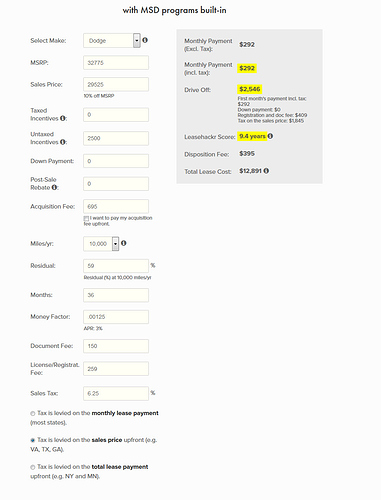Click the License/Registration Fee input field
Screen dimensions: 381x500
click(116, 369)
